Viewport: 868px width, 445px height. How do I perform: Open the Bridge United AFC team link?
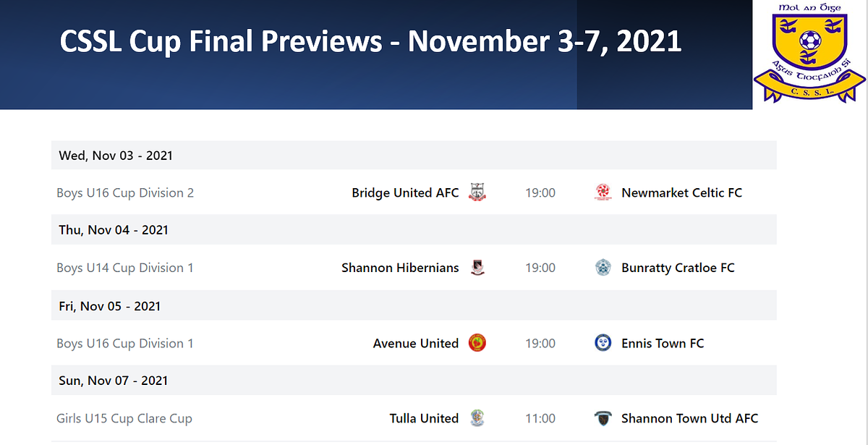point(405,192)
